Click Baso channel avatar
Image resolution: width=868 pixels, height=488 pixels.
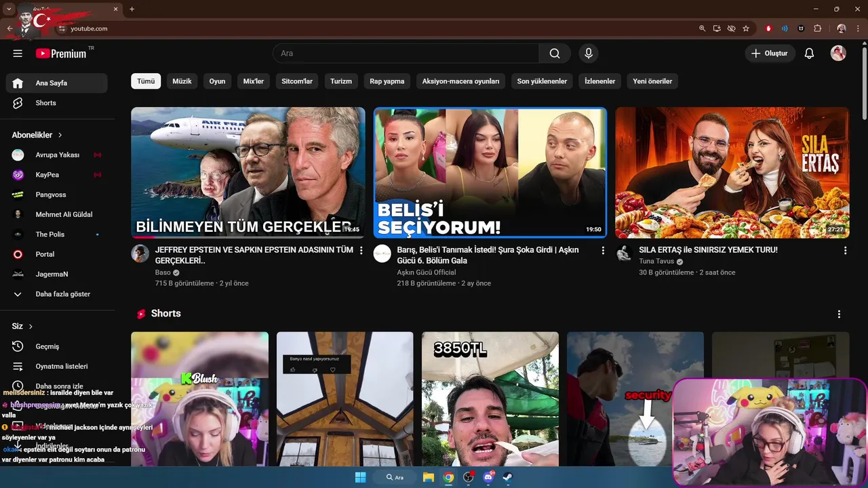[140, 254]
